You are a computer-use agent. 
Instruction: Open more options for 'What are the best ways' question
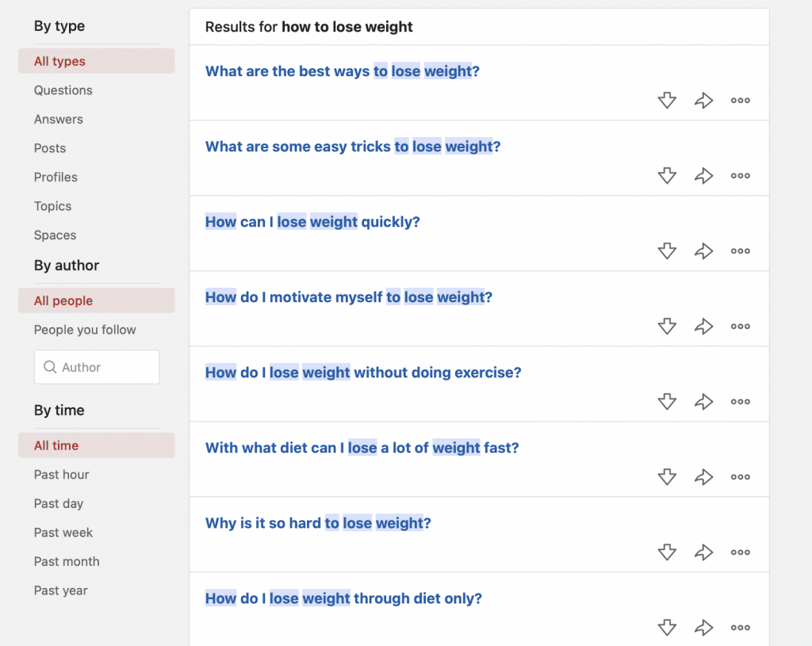pyautogui.click(x=741, y=101)
